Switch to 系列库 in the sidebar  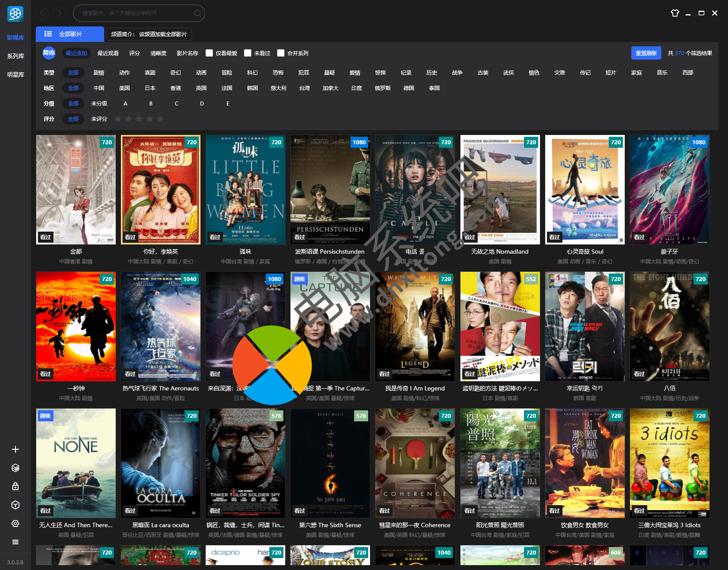(x=15, y=56)
